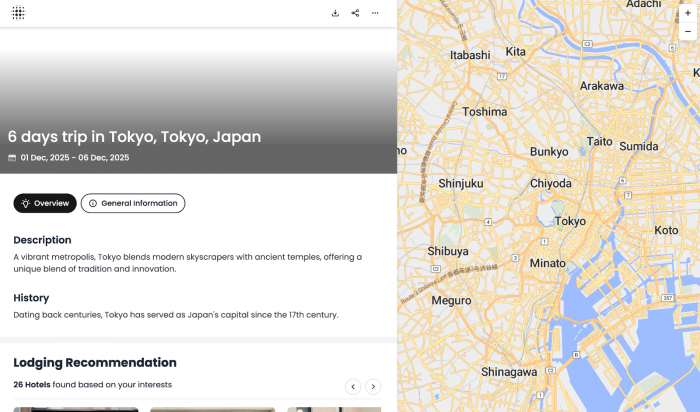Click the Chiyoda label on the map
The height and width of the screenshot is (412, 700).
click(x=550, y=183)
